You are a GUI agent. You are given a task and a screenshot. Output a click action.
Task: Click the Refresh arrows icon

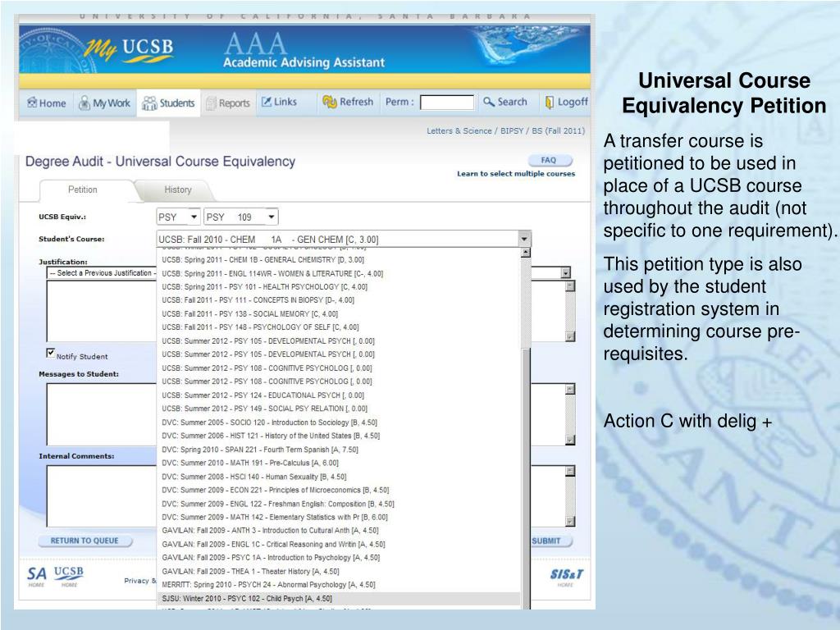[330, 102]
